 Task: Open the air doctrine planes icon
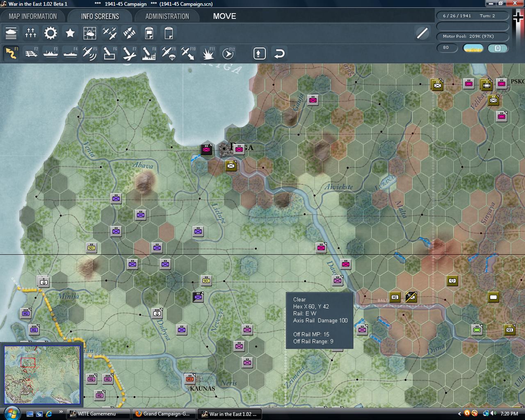coord(110,33)
